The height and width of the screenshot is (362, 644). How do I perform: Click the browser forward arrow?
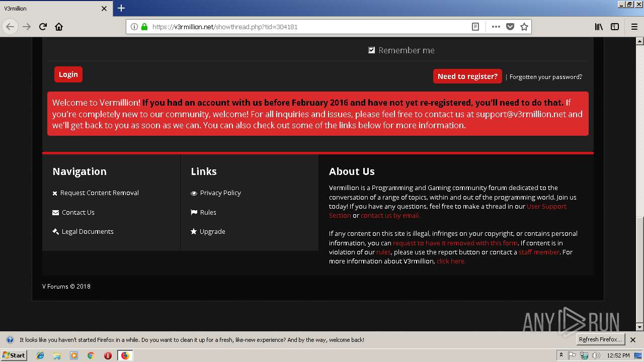point(27,27)
